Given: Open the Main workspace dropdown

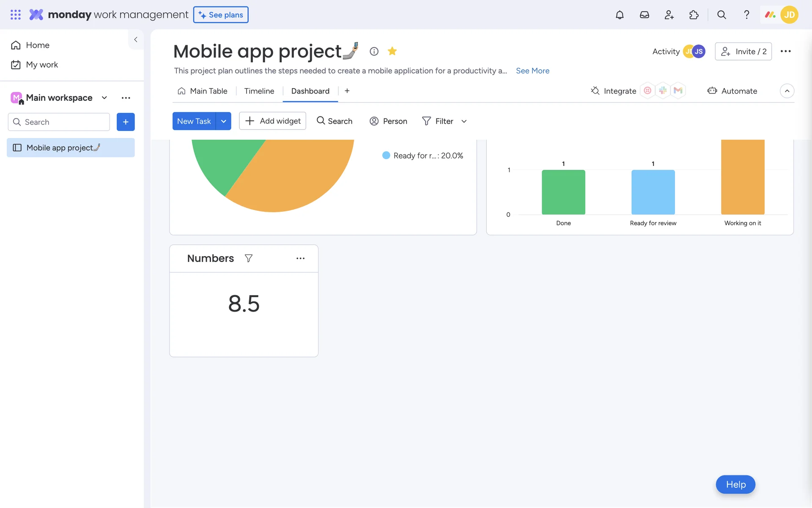Looking at the screenshot, I should 104,98.
